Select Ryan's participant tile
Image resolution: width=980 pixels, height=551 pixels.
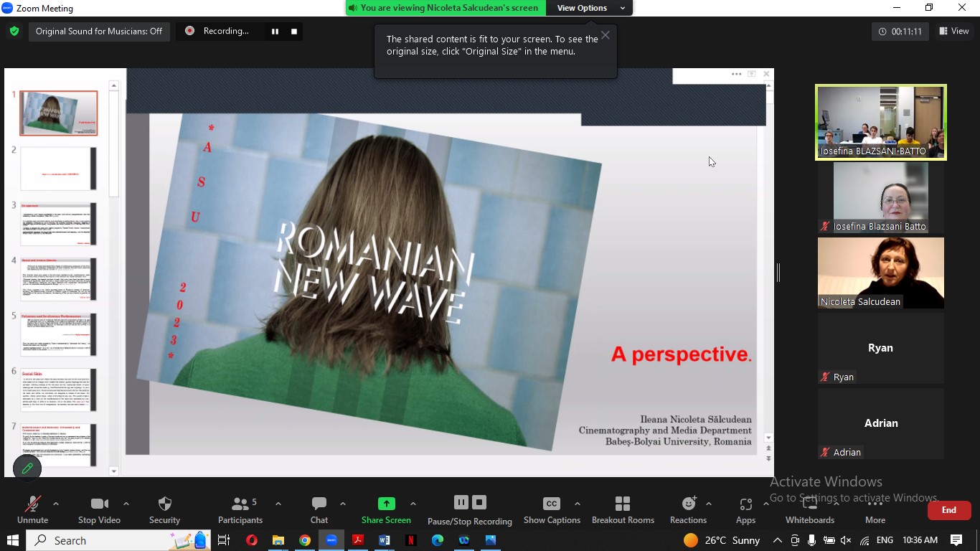(881, 348)
